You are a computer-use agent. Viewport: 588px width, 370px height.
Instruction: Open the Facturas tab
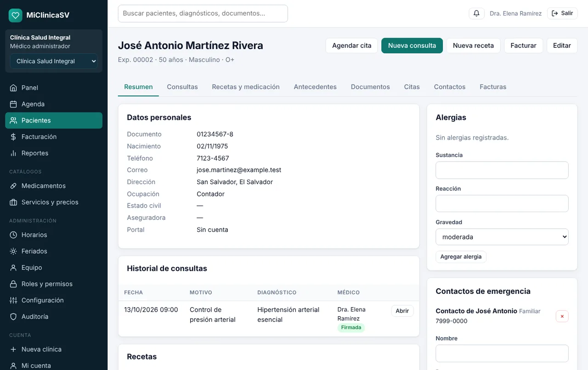(x=493, y=87)
